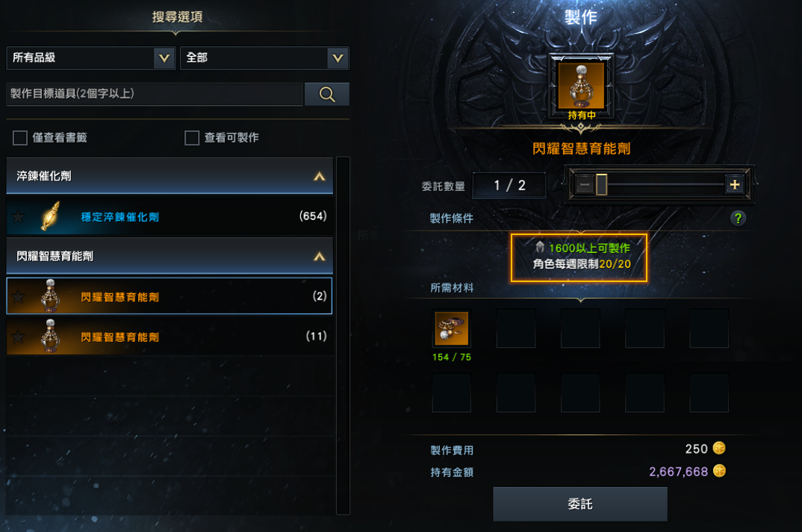Image resolution: width=802 pixels, height=532 pixels.
Task: Click the required material icon showing 154 / 75
Action: click(451, 328)
